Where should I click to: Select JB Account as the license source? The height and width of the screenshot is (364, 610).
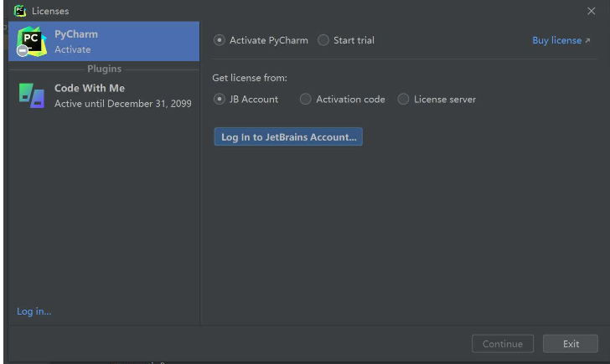pyautogui.click(x=220, y=99)
